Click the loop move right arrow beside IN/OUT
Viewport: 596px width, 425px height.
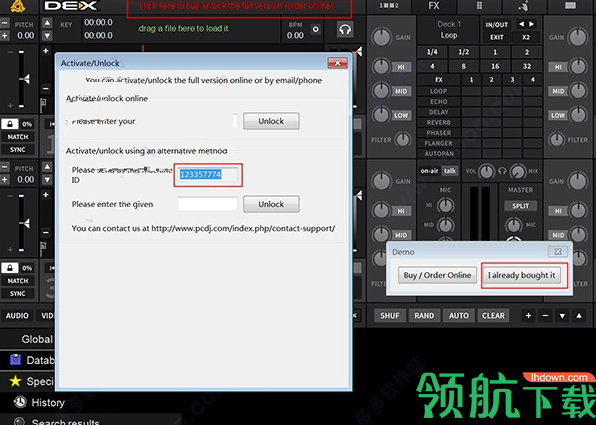point(531,24)
